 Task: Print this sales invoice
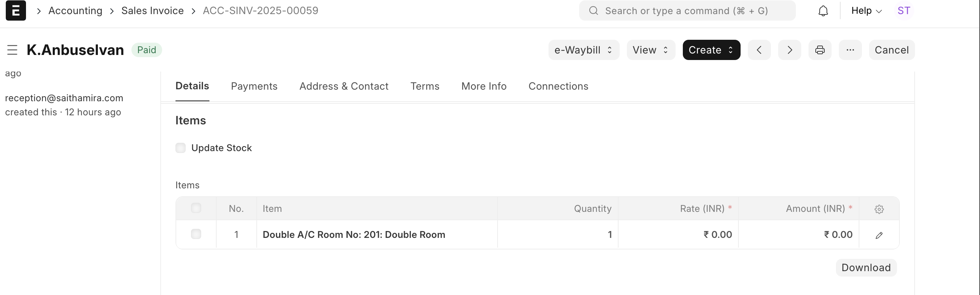pyautogui.click(x=820, y=50)
